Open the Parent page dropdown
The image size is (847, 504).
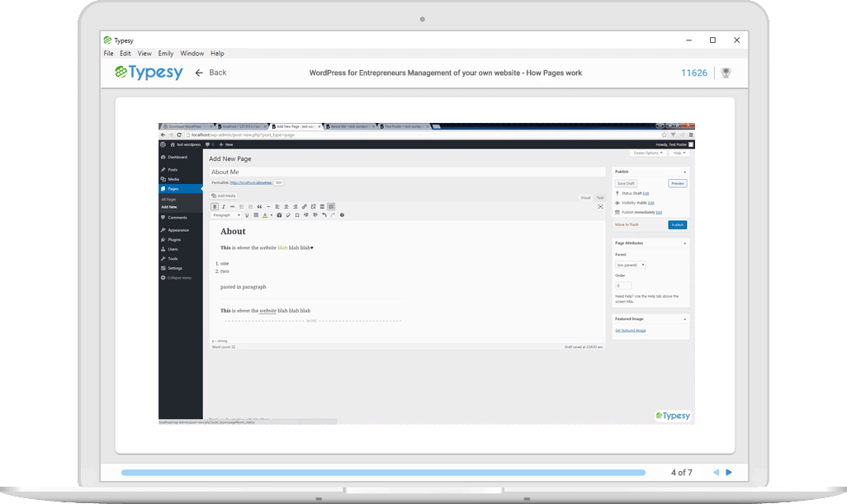631,265
